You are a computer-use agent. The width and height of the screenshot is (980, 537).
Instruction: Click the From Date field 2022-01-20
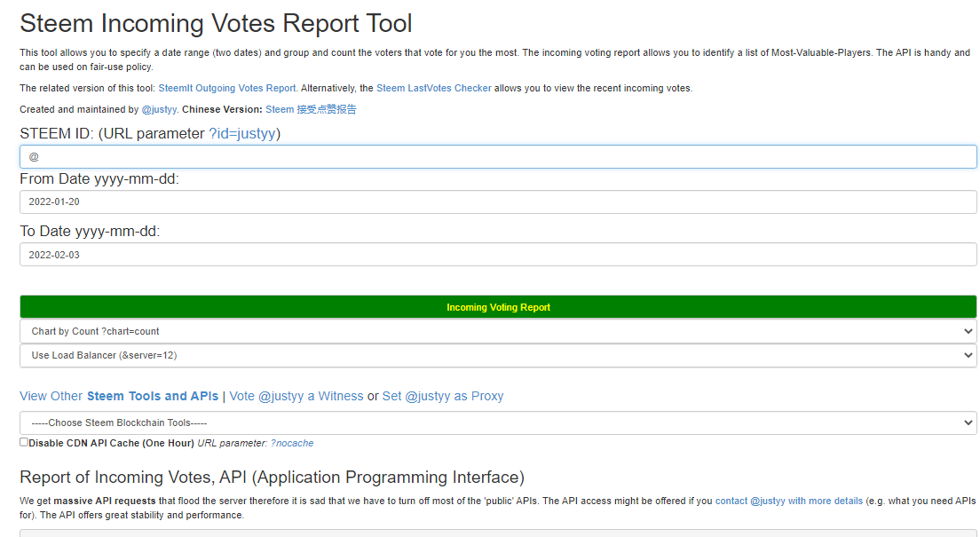pos(498,201)
